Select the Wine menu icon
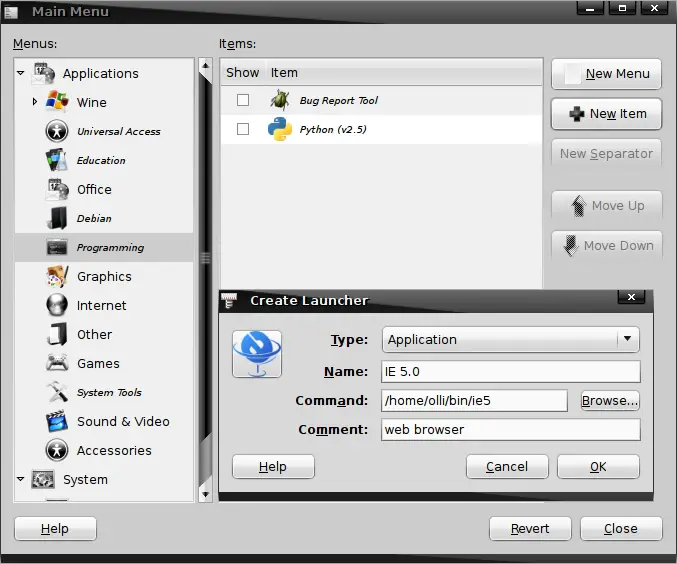The image size is (677, 564). coord(57,102)
